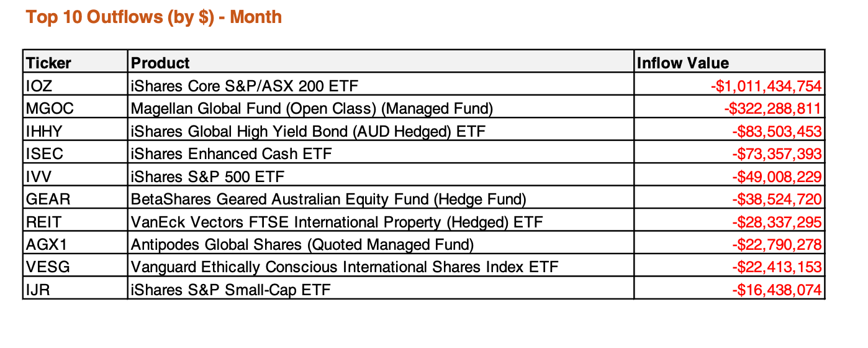This screenshot has width=868, height=348.
Task: Click the -$49,008,229 value cell
Action: [x=730, y=176]
